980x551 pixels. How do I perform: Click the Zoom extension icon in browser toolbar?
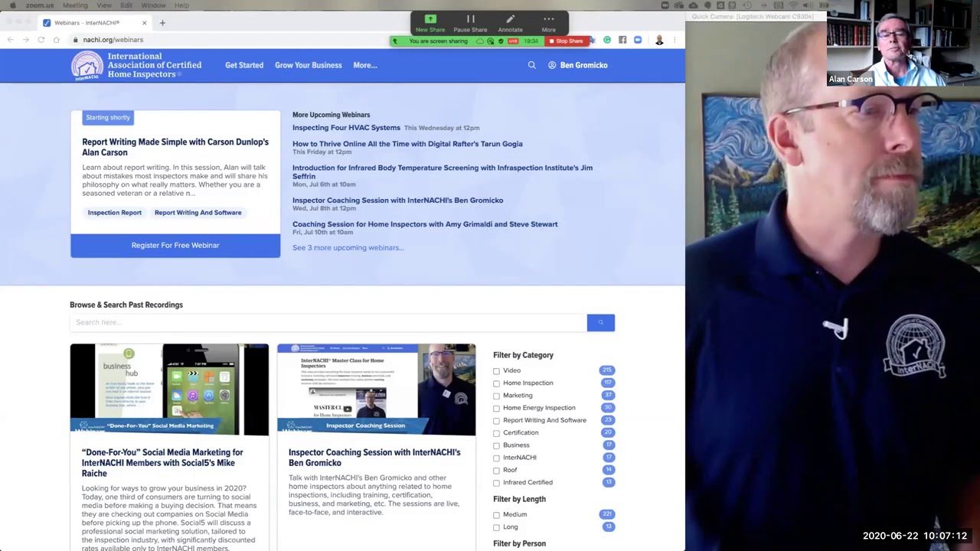tap(638, 40)
